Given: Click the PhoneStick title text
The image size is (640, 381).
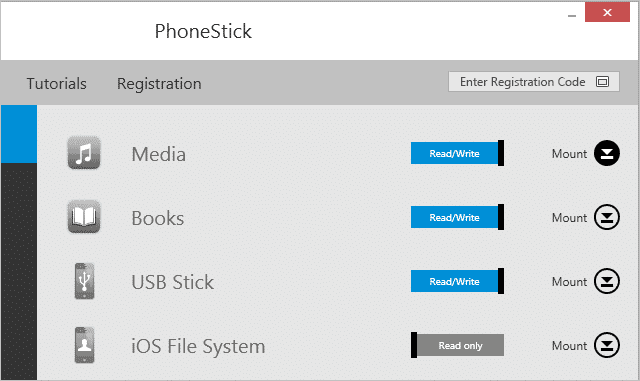Looking at the screenshot, I should coord(203,31).
